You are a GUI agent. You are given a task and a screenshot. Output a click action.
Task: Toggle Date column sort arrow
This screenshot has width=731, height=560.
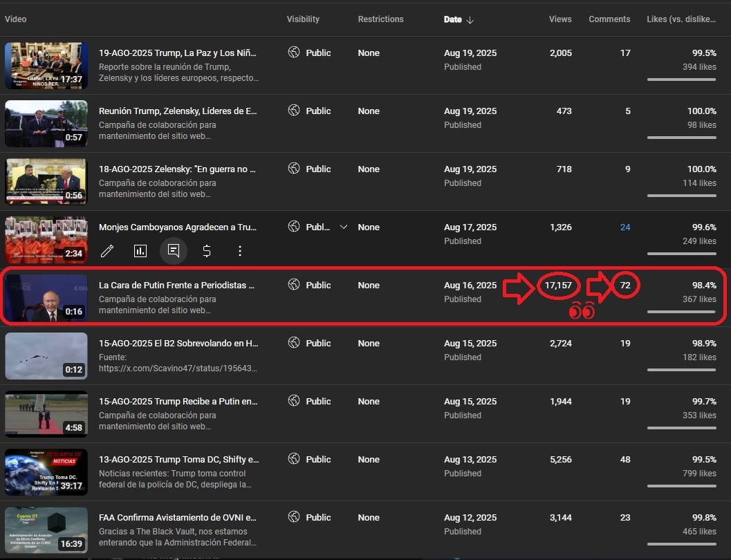(470, 19)
